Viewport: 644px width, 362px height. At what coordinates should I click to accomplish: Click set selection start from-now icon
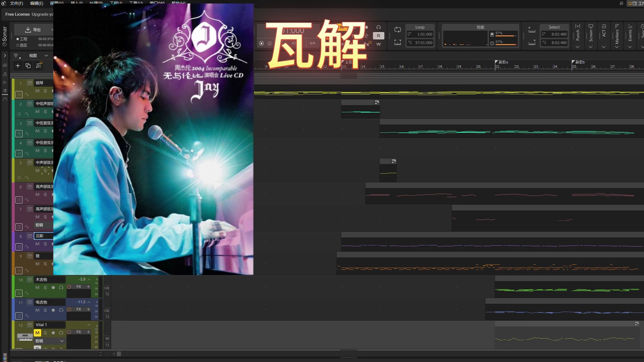pos(532,30)
